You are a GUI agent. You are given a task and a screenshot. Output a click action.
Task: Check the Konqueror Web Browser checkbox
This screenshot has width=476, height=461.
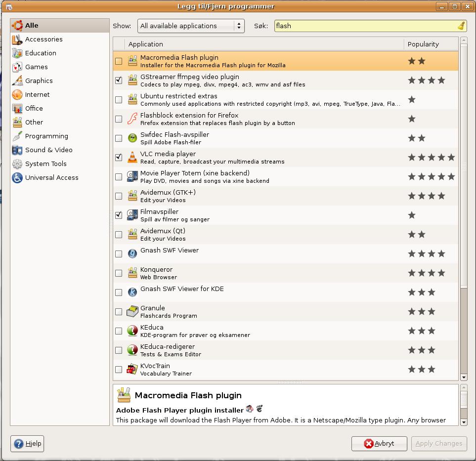tap(119, 273)
